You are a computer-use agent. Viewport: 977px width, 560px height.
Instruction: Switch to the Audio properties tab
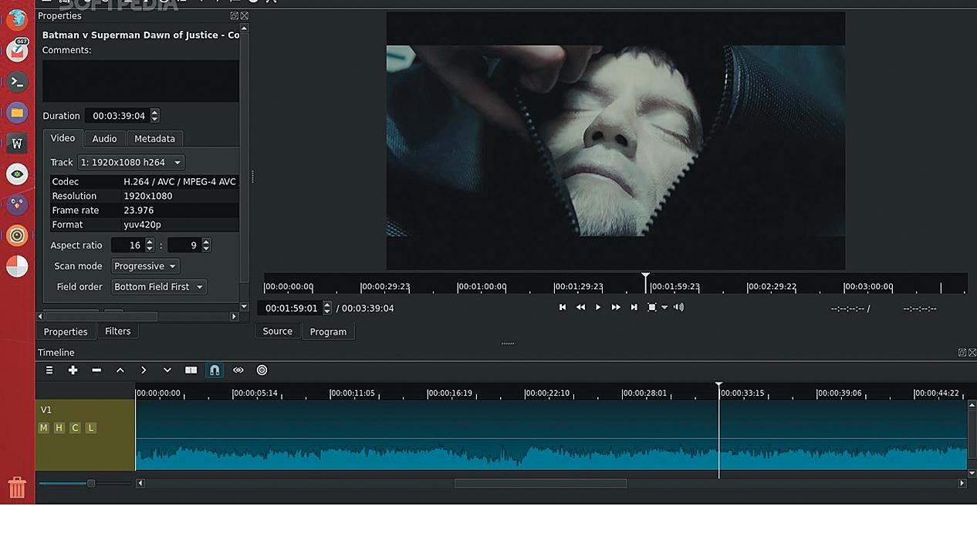point(104,139)
